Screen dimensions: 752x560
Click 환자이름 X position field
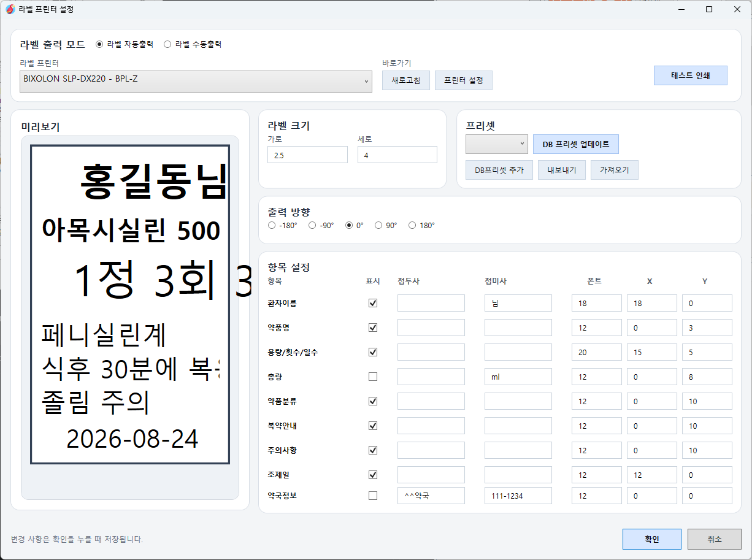coord(652,303)
